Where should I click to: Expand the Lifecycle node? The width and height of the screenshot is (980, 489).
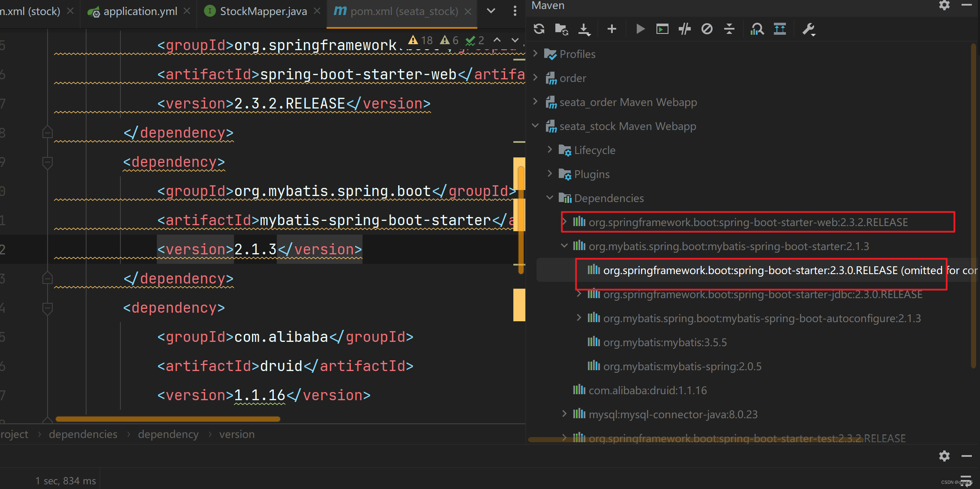(x=550, y=150)
